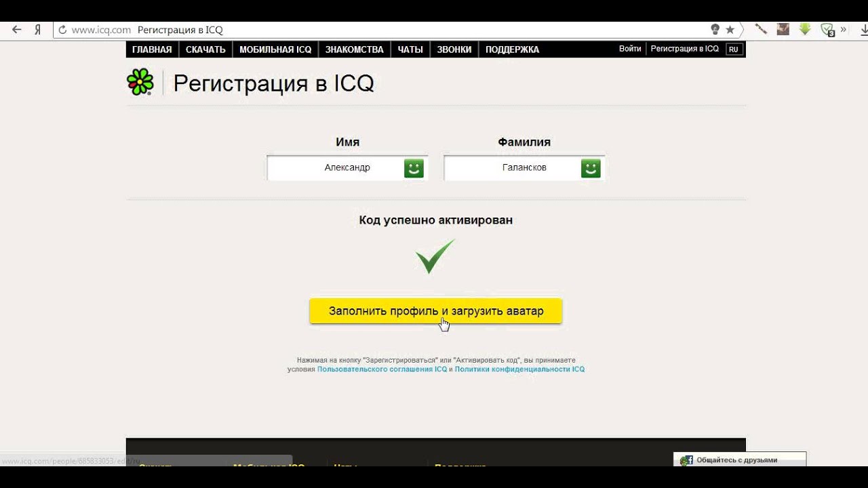The image size is (868, 488).
Task: Open the ГЛАВНАЯ menu item
Action: click(152, 49)
